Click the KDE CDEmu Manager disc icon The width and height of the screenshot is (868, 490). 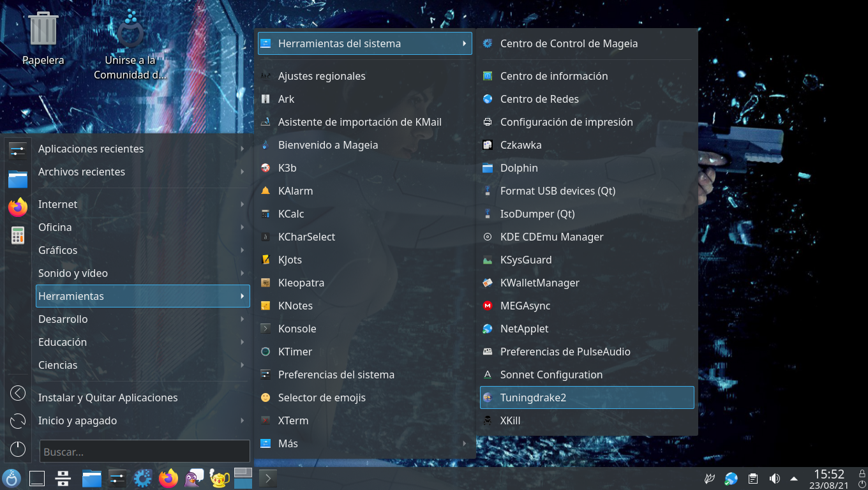coord(488,237)
